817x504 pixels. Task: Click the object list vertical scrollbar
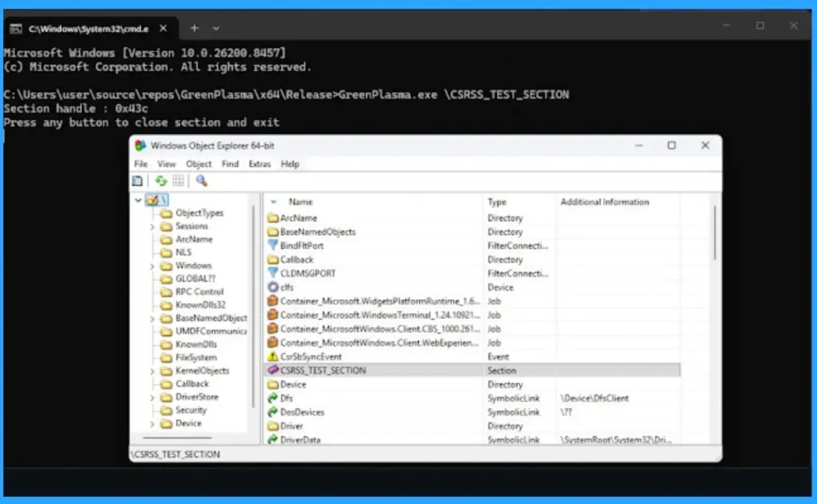pyautogui.click(x=714, y=233)
